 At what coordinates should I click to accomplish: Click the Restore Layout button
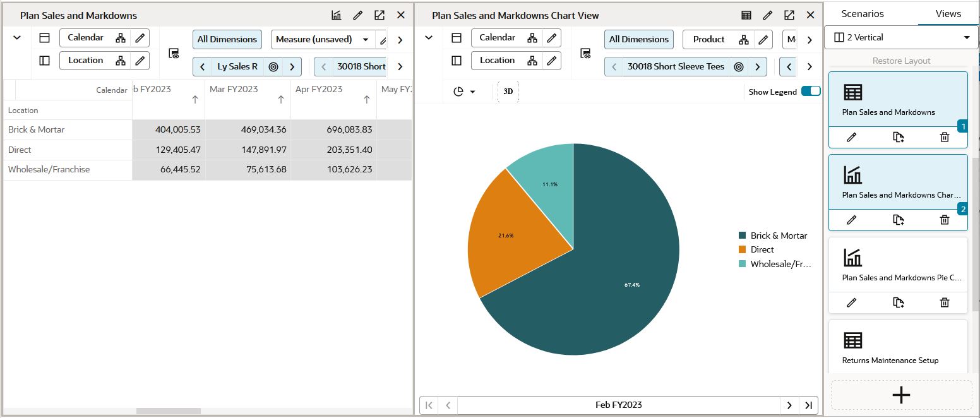[x=901, y=61]
